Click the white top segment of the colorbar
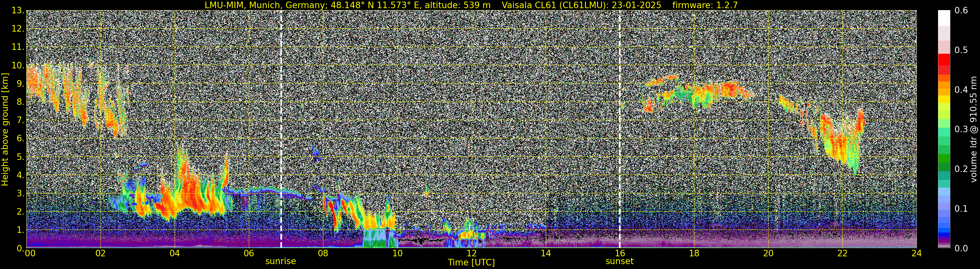The height and width of the screenshot is (269, 980). pos(944,18)
